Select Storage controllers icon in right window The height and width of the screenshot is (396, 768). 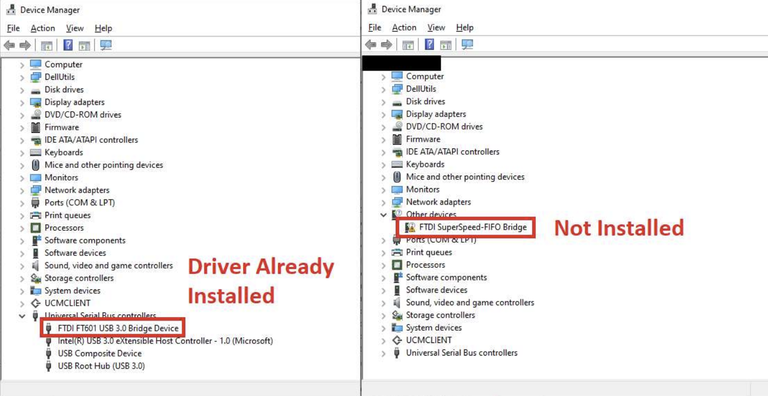click(x=397, y=315)
